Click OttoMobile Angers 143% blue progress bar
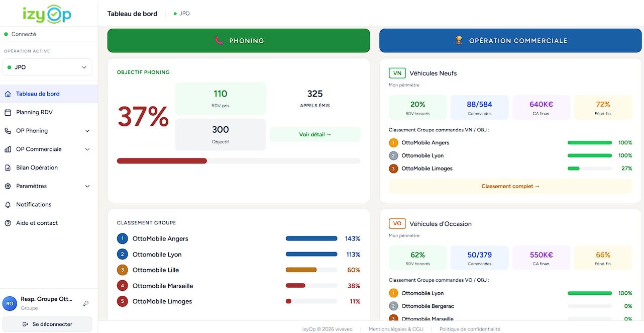This screenshot has height=333, width=644. 311,238
